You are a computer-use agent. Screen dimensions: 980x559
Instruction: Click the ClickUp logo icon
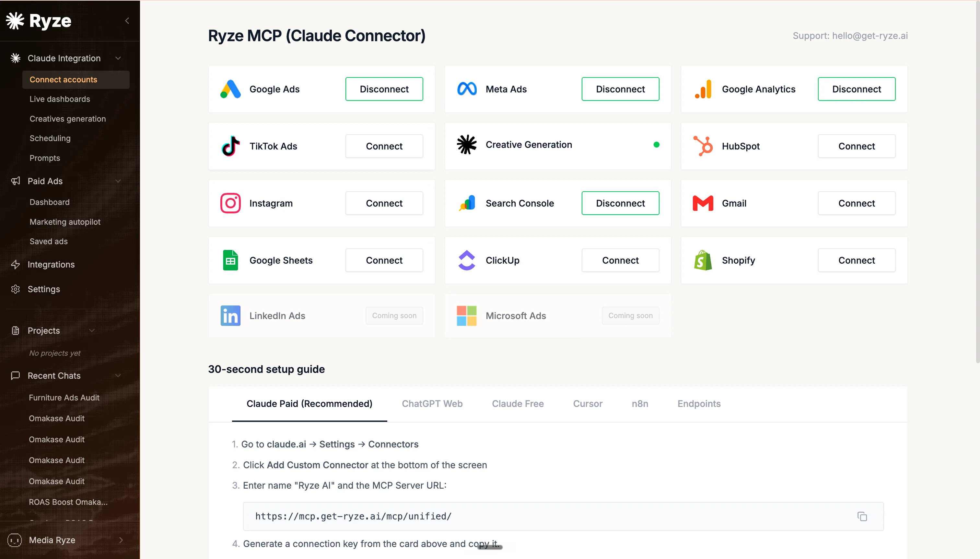coord(467,260)
